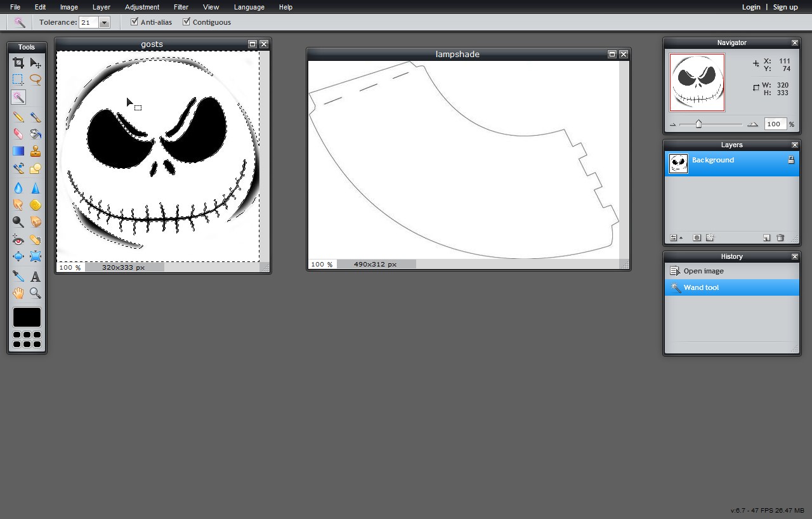Viewport: 812px width, 519px height.
Task: Open the foreground black color swatch
Action: coord(27,317)
